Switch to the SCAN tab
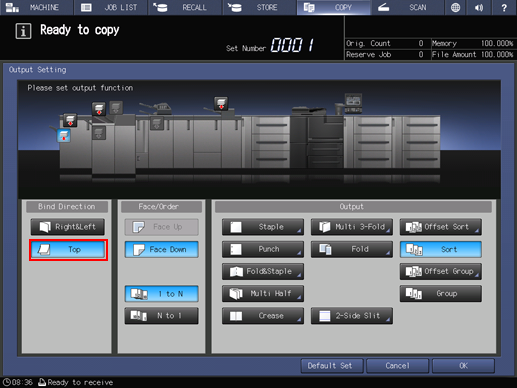This screenshot has width=517, height=388. pyautogui.click(x=407, y=7)
